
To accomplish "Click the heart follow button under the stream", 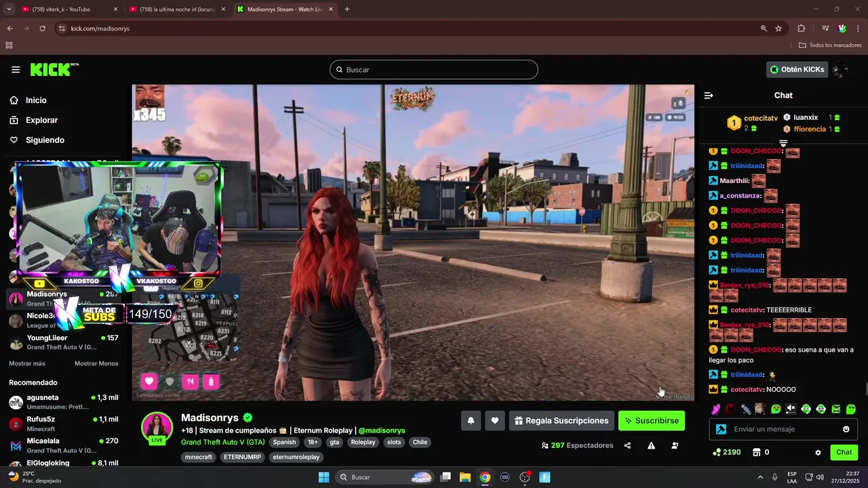I will pyautogui.click(x=495, y=421).
